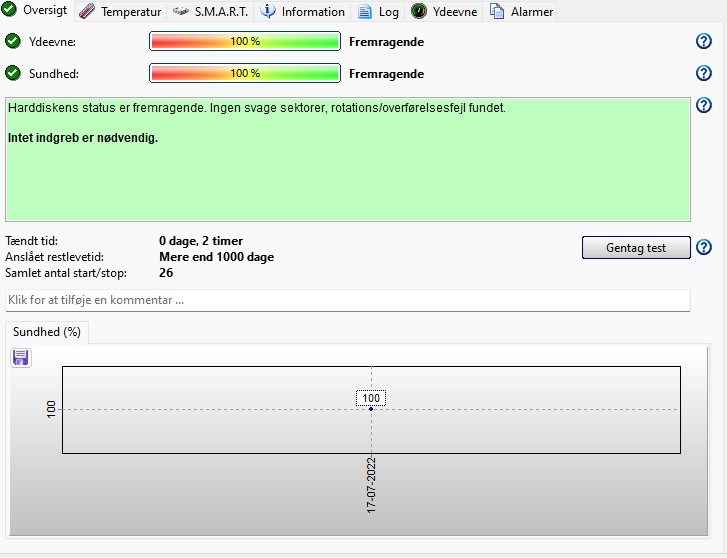Open the S.M.A.R.T. tab
The height and width of the screenshot is (558, 727).
(210, 12)
